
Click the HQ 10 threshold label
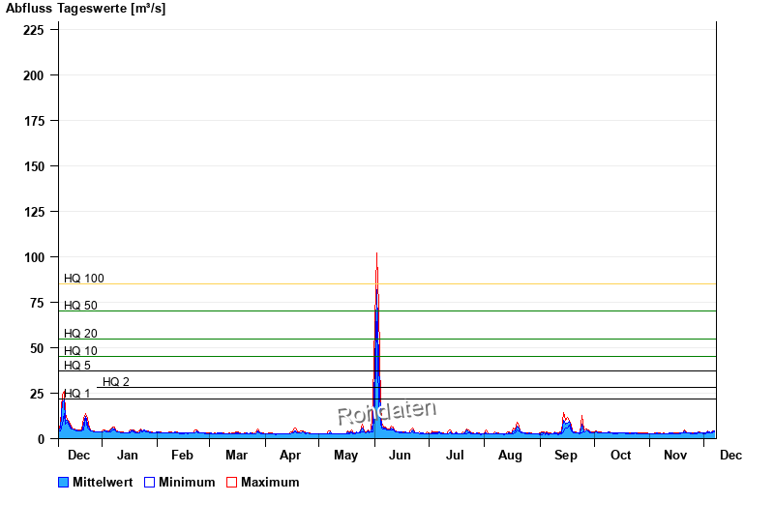tap(81, 351)
